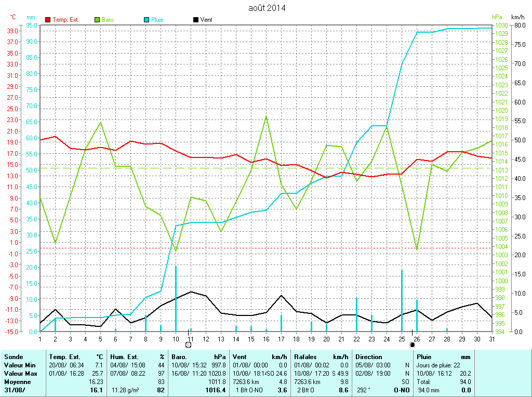Click the hPa unit label above pressure axis
Screen dimensions: 532x397
pyautogui.click(x=497, y=17)
